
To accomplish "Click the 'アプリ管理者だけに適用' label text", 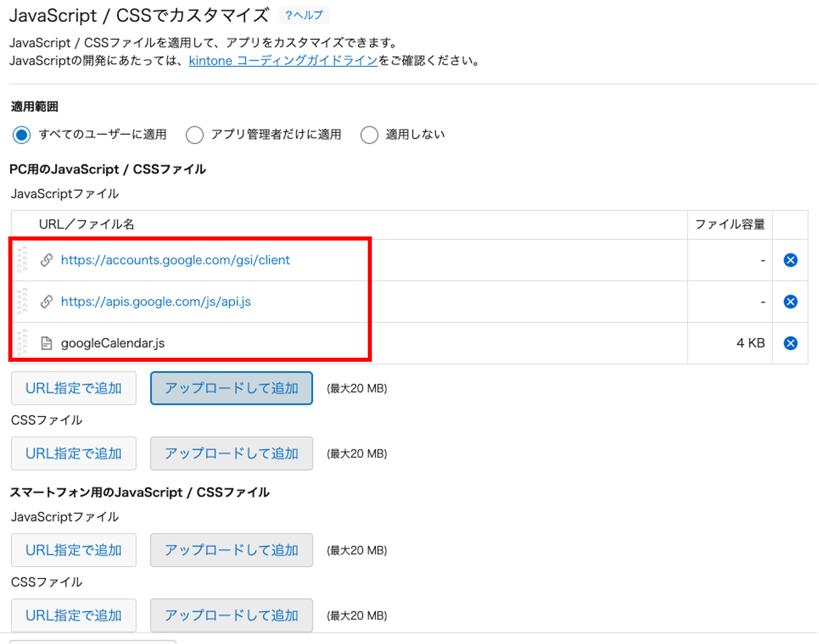I will tap(276, 134).
